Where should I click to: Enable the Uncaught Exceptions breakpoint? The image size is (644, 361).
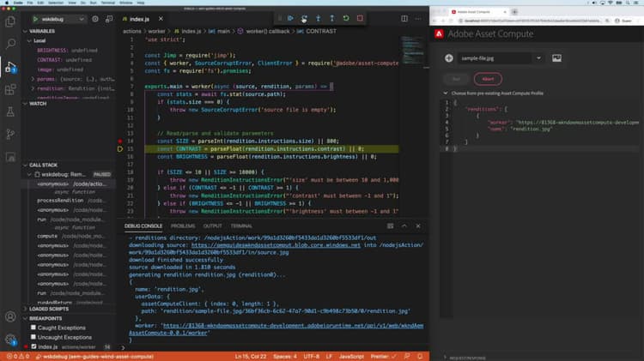pos(33,337)
